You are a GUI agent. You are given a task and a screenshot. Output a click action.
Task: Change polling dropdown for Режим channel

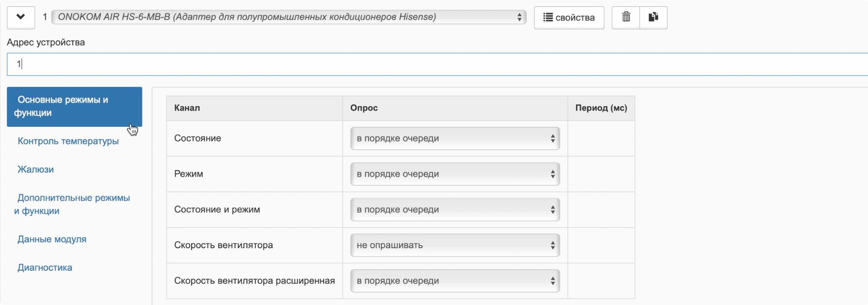(455, 174)
